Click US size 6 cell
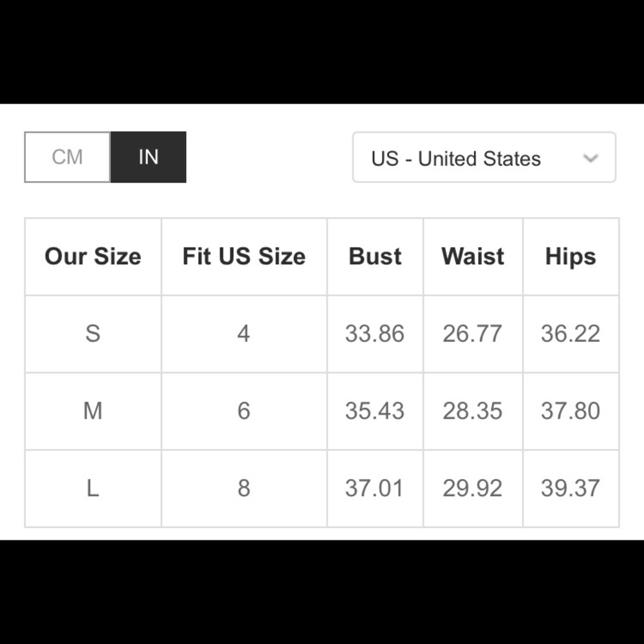 pyautogui.click(x=243, y=411)
